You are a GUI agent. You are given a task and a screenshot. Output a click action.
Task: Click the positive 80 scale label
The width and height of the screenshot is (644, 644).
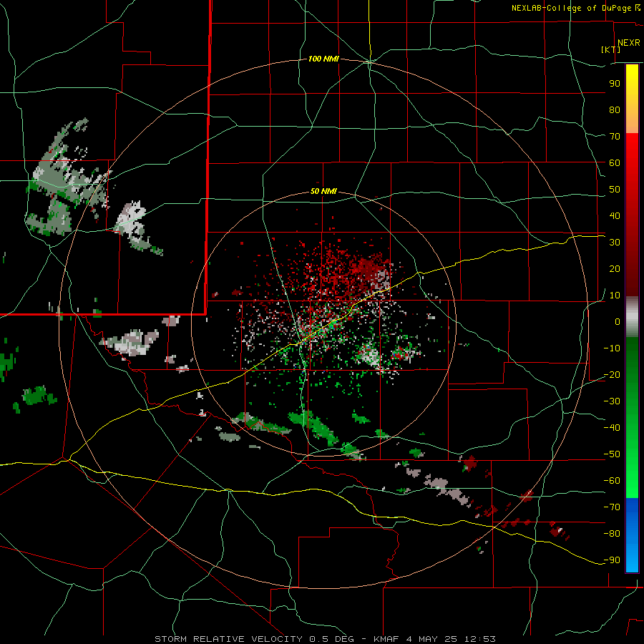click(x=615, y=110)
